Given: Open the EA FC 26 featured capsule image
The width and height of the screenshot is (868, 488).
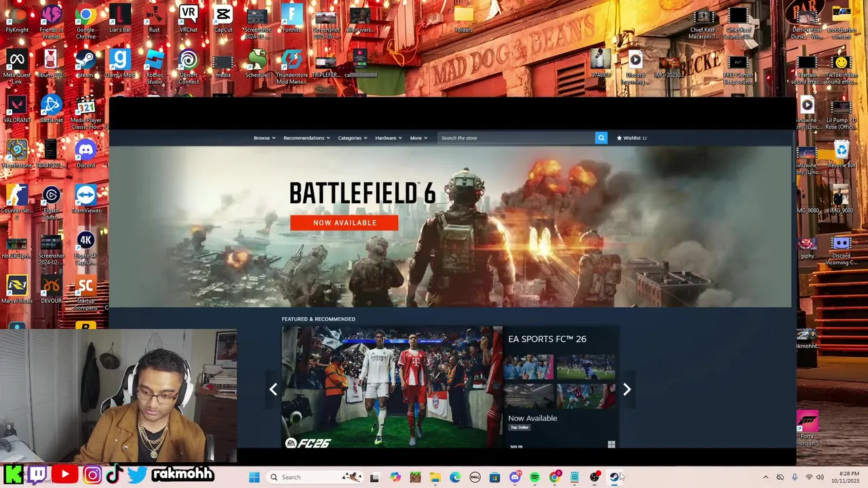Looking at the screenshot, I should click(392, 388).
